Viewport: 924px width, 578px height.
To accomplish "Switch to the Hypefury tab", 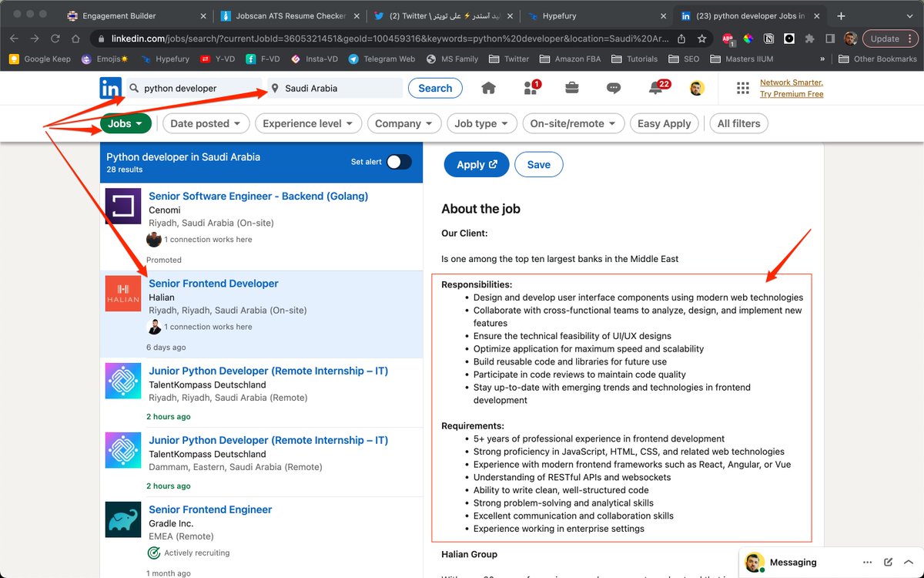I will [x=595, y=15].
